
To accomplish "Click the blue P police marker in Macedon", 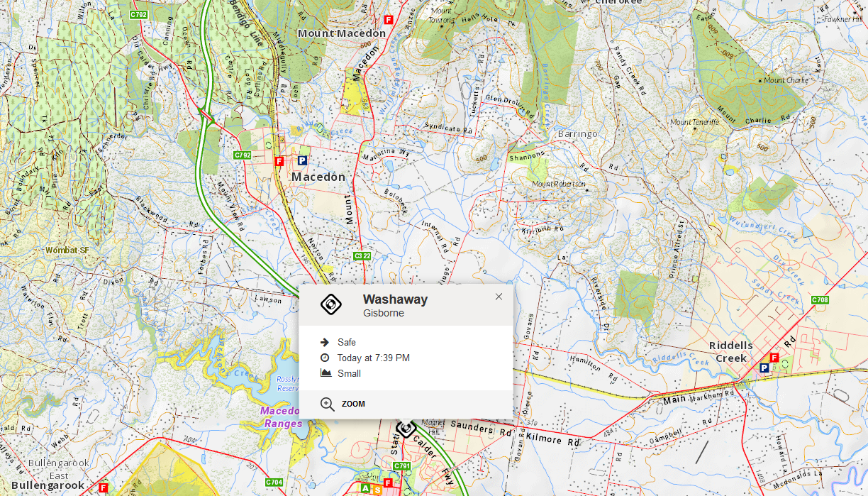I will (x=302, y=161).
